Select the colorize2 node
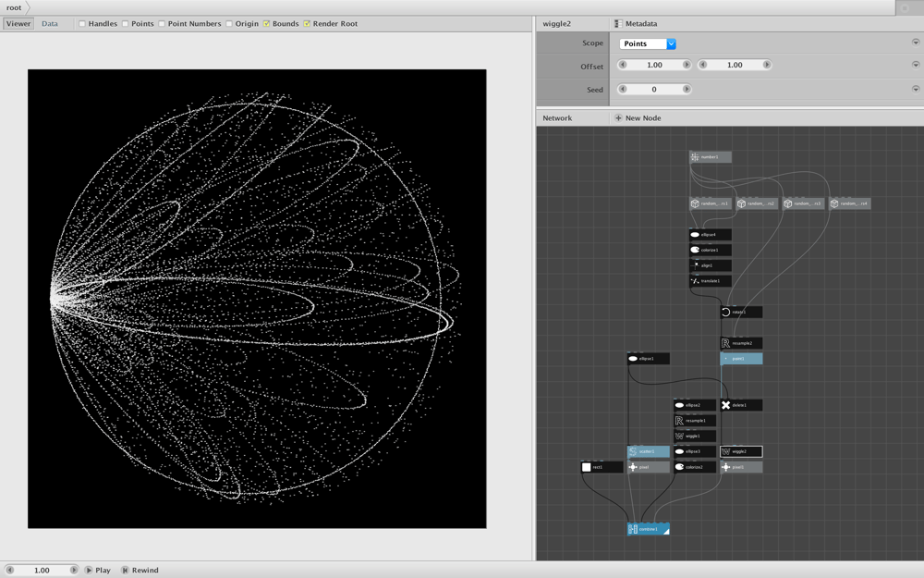 (695, 467)
